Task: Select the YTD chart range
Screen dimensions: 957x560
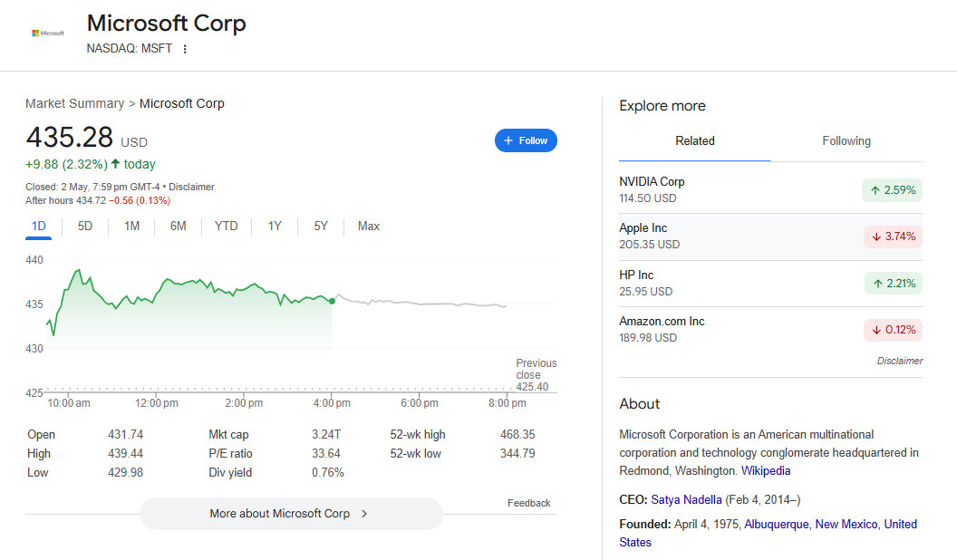Action: click(226, 226)
